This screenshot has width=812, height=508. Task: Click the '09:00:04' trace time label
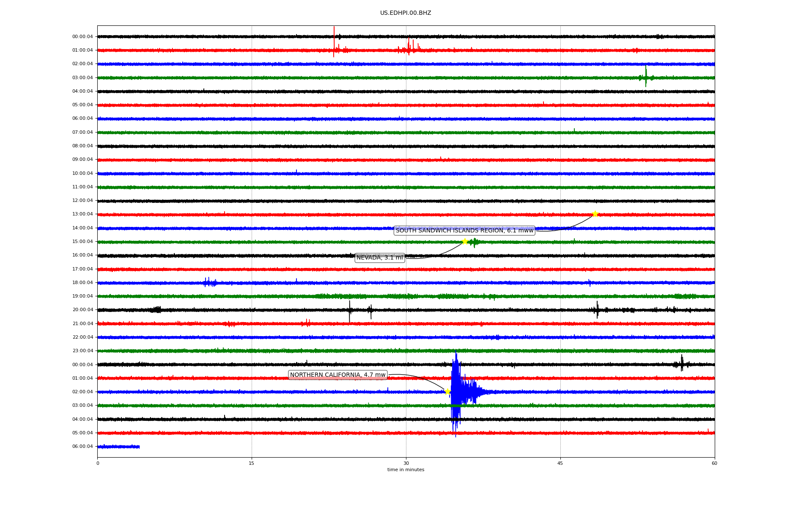pos(82,160)
